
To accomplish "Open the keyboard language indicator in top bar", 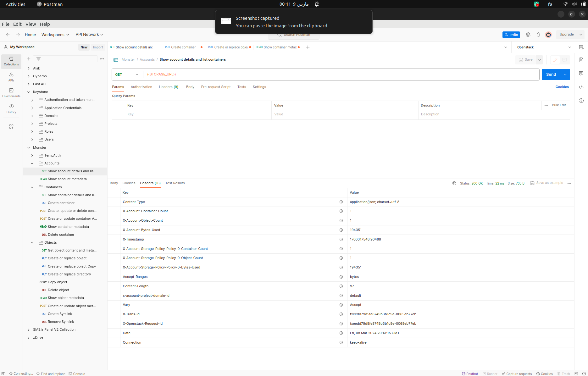I will click(x=550, y=4).
